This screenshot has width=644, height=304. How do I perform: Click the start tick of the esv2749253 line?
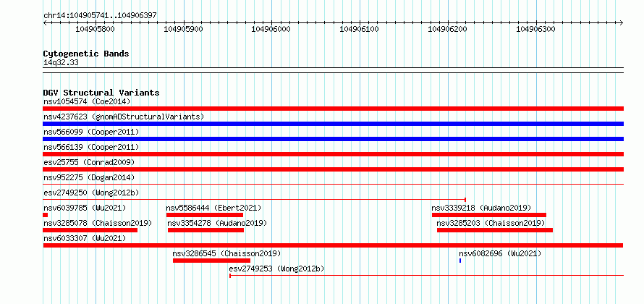click(230, 276)
